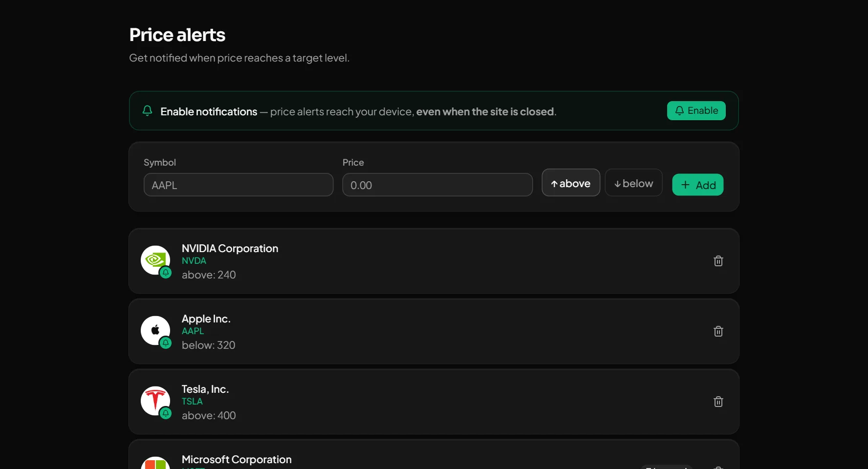Viewport: 868px width, 469px height.
Task: Delete the NVIDIA Corporation alert
Action: tap(718, 261)
